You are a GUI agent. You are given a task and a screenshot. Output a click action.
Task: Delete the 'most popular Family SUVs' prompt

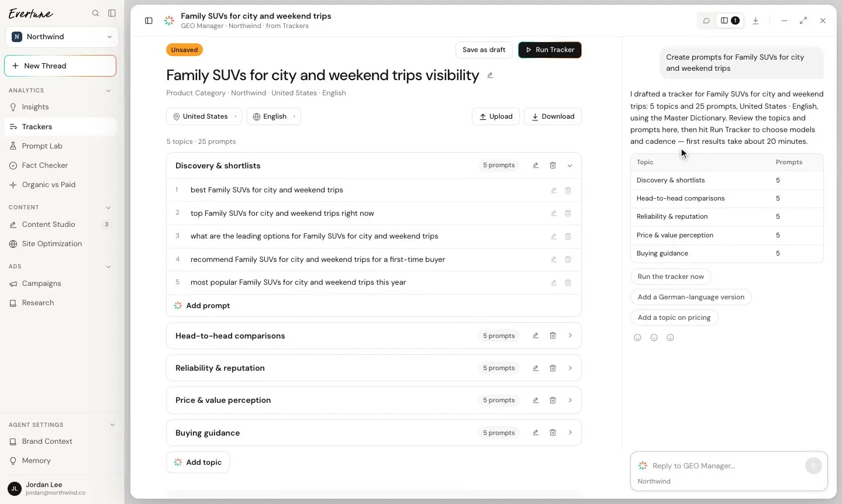pyautogui.click(x=568, y=282)
